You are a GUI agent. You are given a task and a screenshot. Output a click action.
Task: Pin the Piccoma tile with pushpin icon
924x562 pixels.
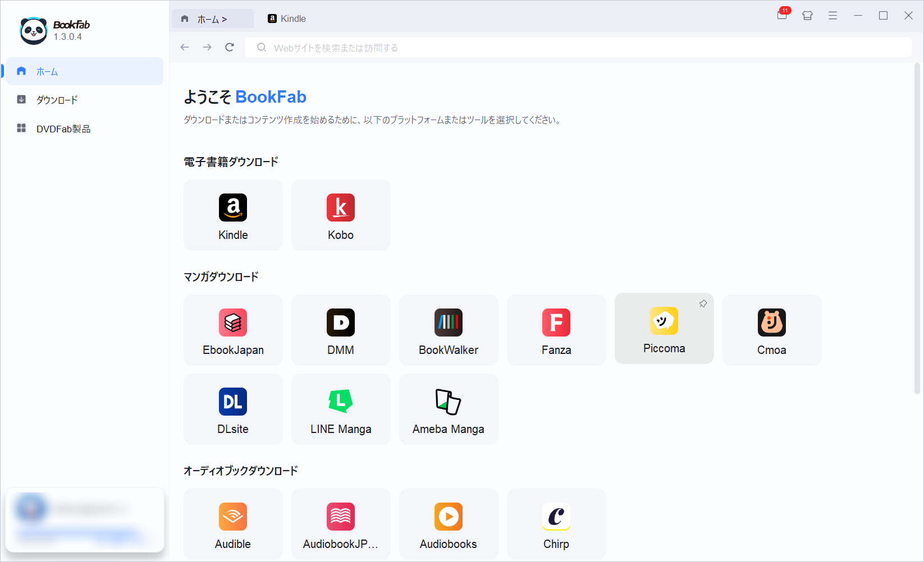[703, 303]
